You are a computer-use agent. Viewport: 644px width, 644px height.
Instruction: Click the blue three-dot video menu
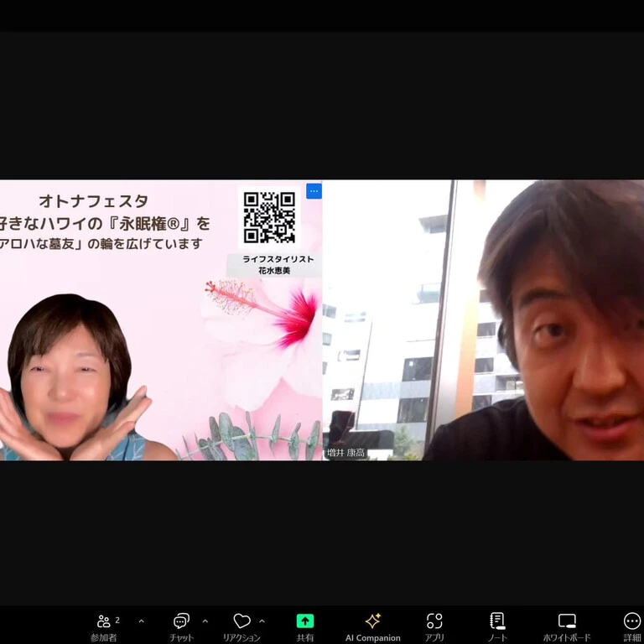click(314, 191)
